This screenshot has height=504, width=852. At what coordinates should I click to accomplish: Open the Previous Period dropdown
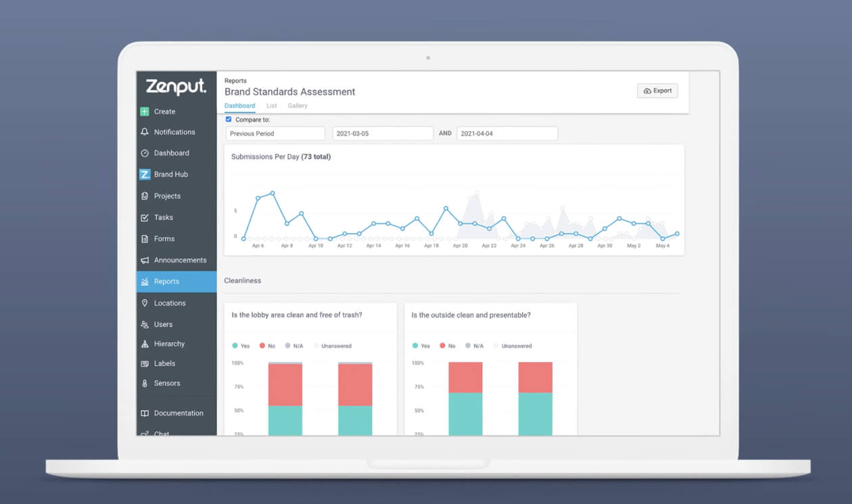click(275, 133)
